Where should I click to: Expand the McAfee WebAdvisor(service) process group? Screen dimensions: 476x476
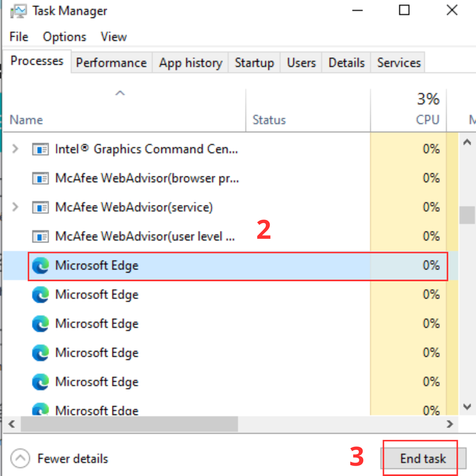[15, 207]
